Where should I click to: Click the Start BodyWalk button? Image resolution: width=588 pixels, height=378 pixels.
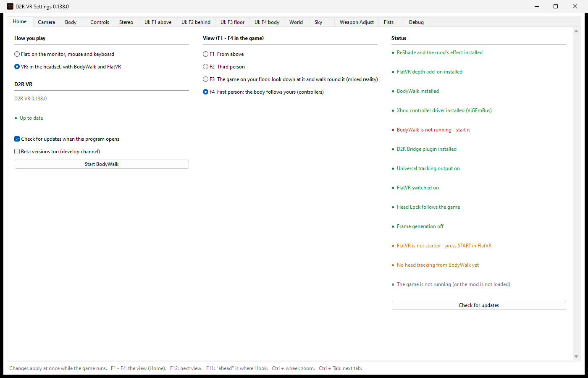coord(102,164)
